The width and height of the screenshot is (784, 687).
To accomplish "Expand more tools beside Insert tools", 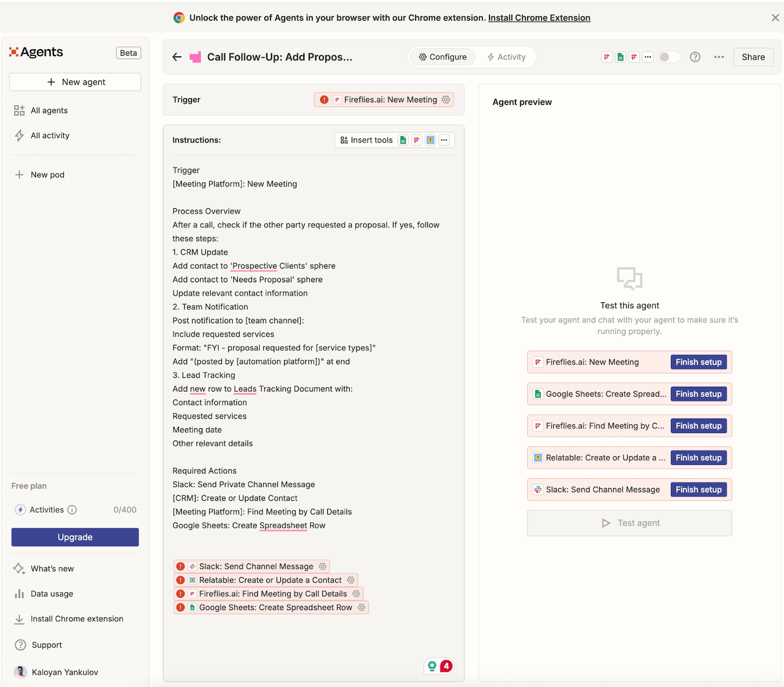I will (444, 140).
